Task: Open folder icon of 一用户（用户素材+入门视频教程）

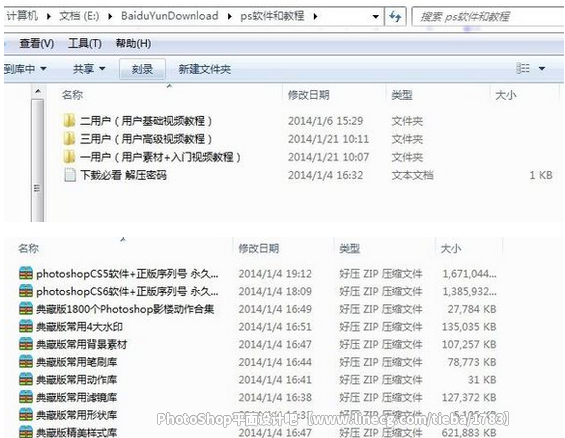Action: point(69,156)
